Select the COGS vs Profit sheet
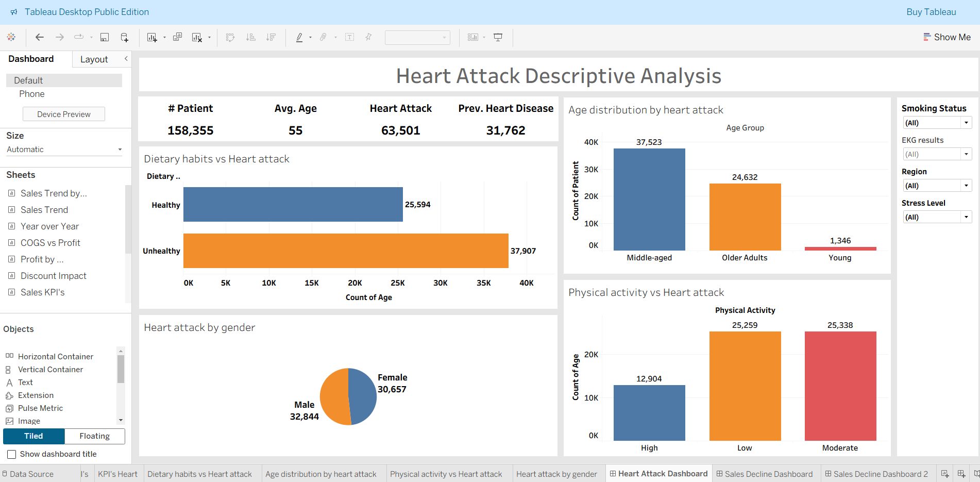This screenshot has width=980, height=482. tap(50, 243)
